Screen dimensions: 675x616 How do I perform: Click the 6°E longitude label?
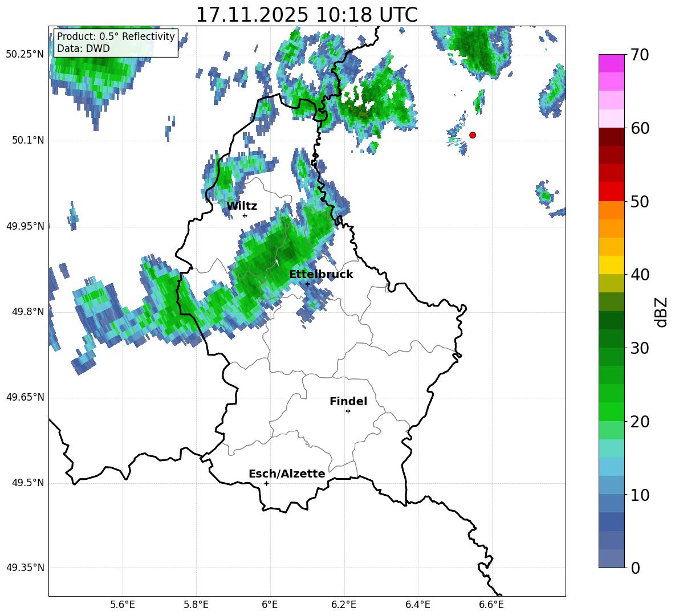click(x=270, y=605)
